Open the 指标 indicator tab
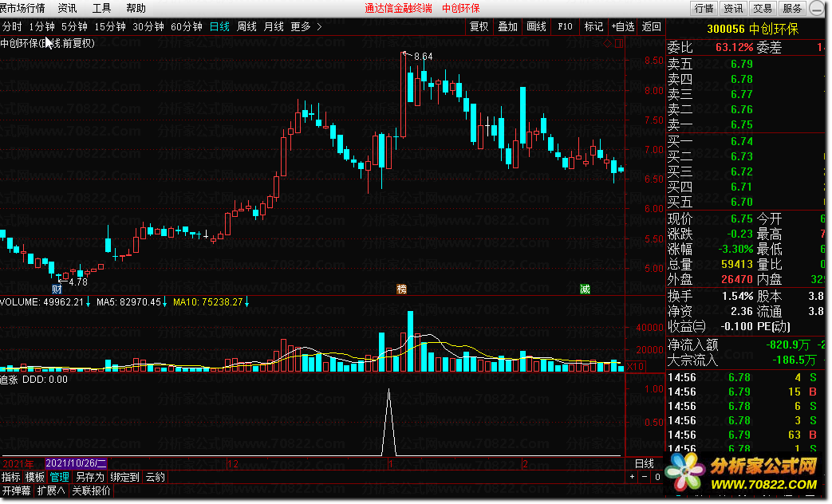 point(10,477)
